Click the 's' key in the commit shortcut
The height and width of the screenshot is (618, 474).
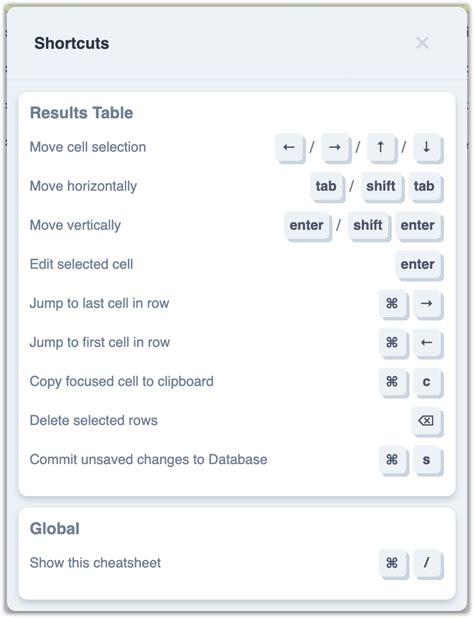(428, 460)
